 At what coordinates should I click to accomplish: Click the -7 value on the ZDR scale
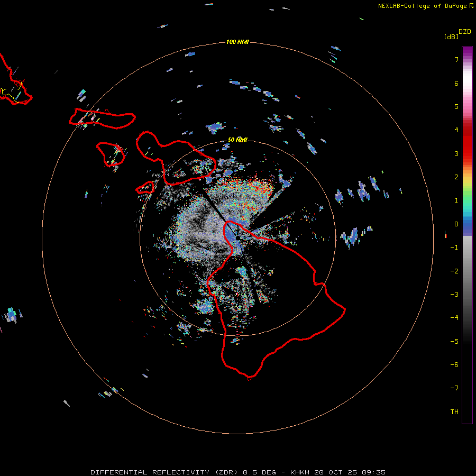coord(454,388)
